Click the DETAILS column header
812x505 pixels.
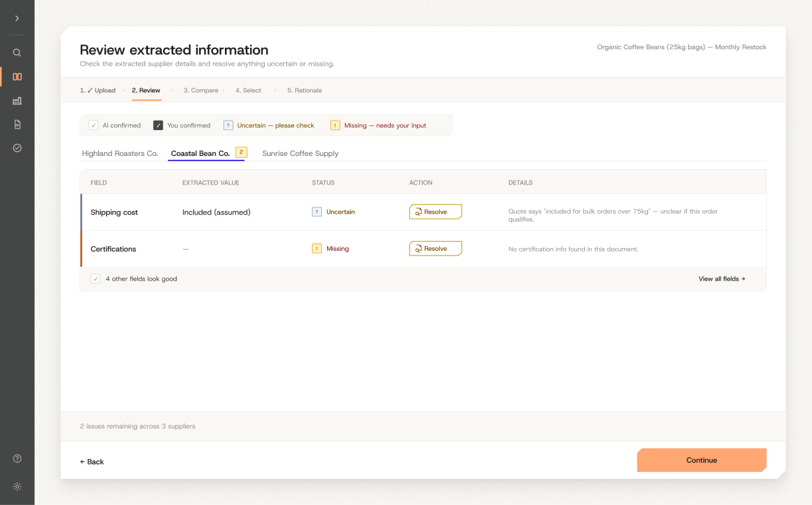coord(520,182)
